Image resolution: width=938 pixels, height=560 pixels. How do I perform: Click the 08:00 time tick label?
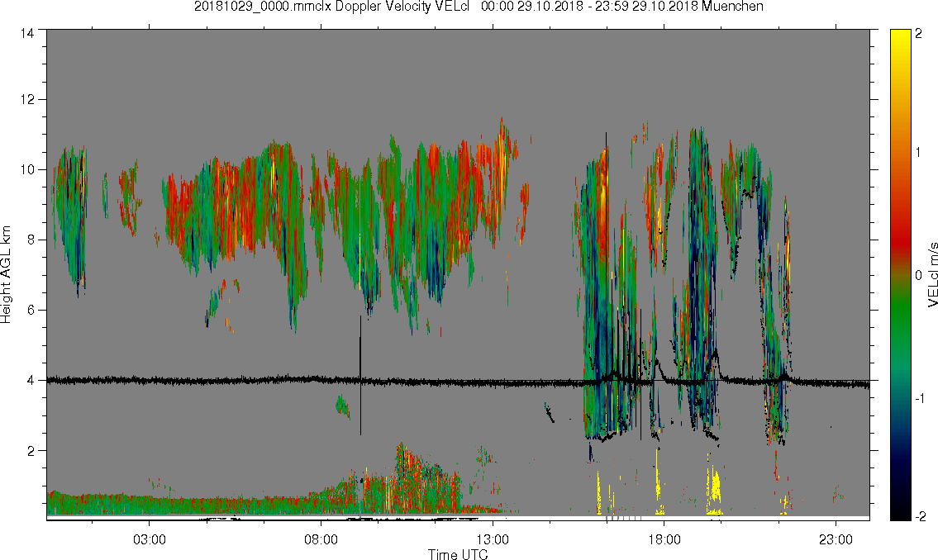[321, 540]
